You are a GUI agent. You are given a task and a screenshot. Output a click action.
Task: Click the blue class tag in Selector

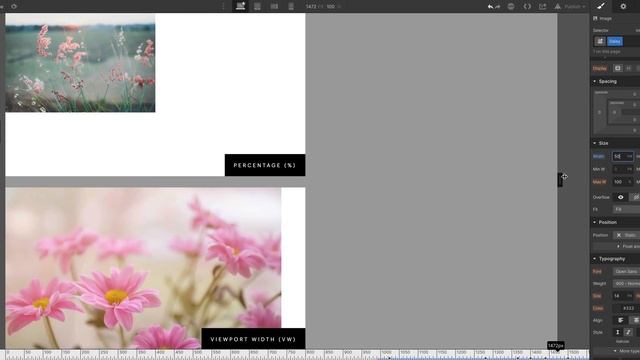[615, 41]
